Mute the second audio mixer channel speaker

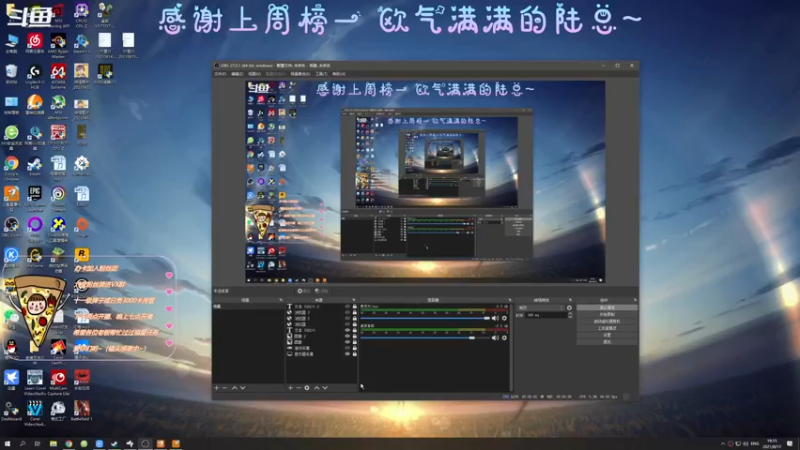click(495, 338)
